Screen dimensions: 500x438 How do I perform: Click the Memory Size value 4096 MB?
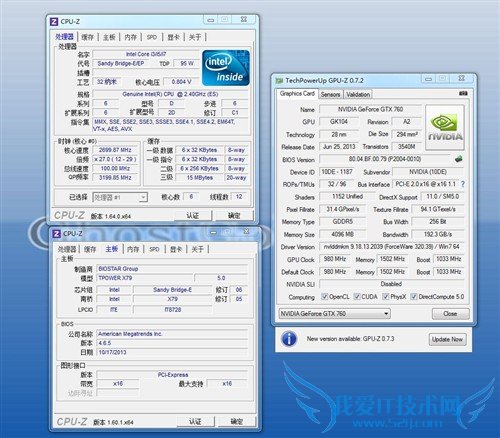point(343,234)
